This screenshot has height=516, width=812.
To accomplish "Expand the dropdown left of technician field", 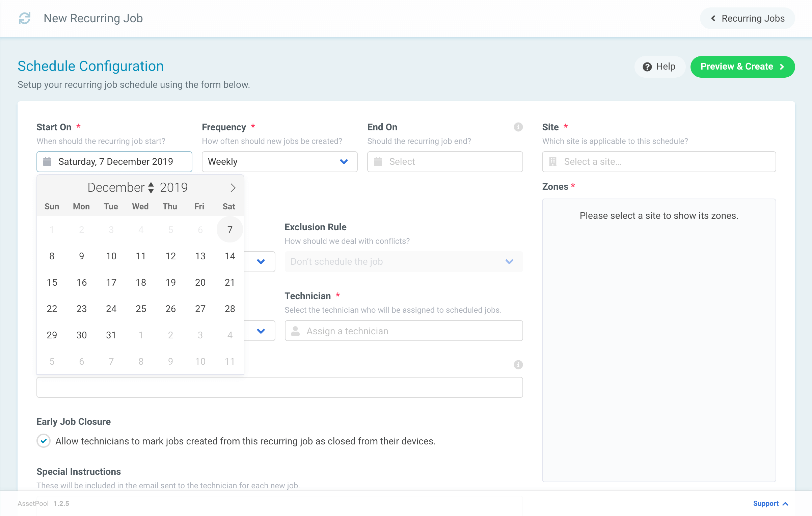I will click(261, 331).
